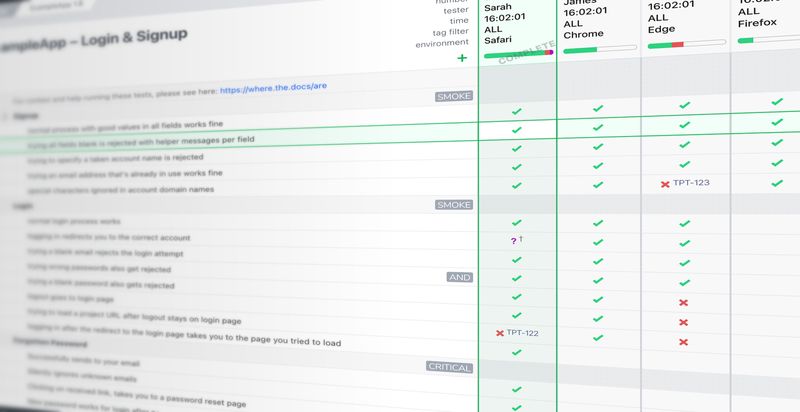Click Edge checkmark for 'email already in use' test

point(685,164)
